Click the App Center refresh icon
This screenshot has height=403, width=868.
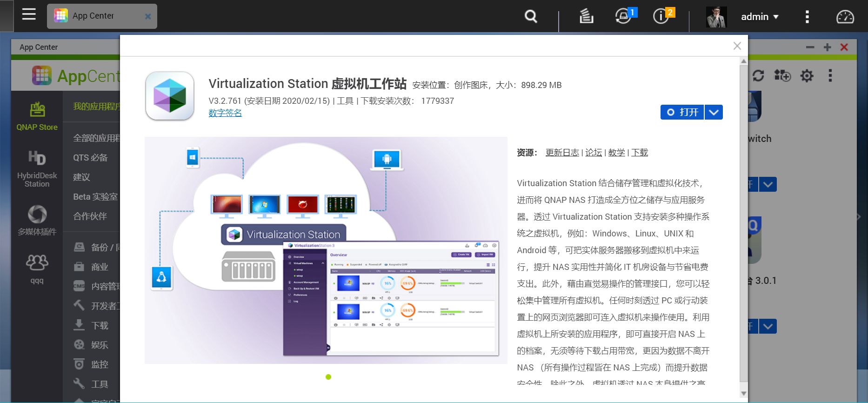pos(758,75)
